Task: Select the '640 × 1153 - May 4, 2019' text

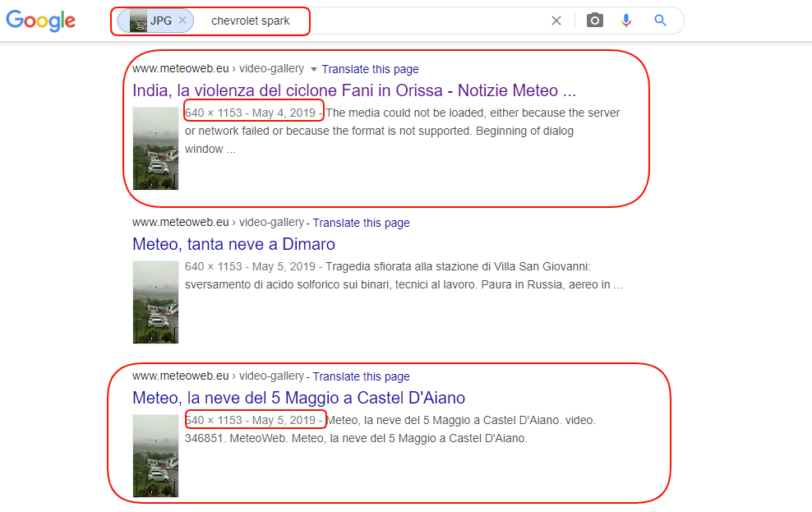Action: [x=250, y=113]
